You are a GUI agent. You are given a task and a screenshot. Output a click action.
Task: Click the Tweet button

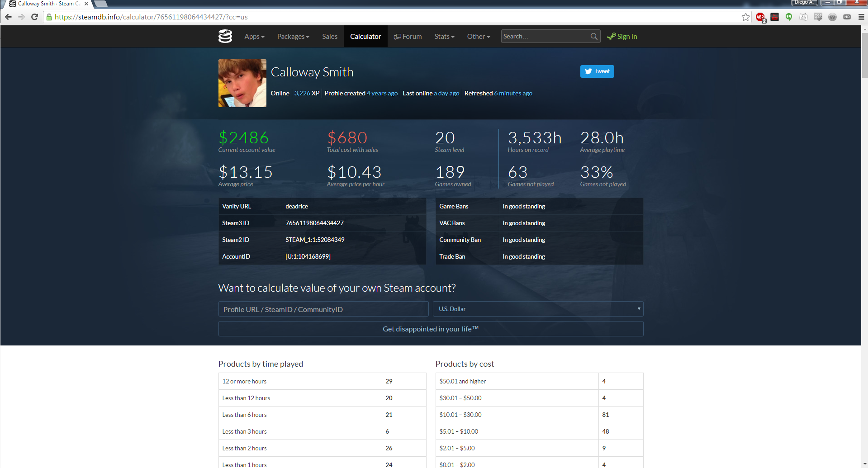tap(597, 71)
